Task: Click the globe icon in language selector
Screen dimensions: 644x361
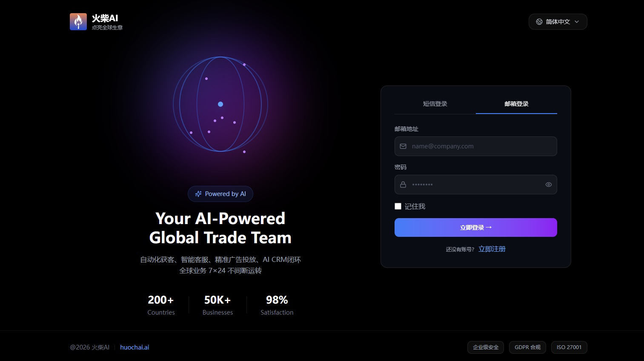Action: pos(539,22)
